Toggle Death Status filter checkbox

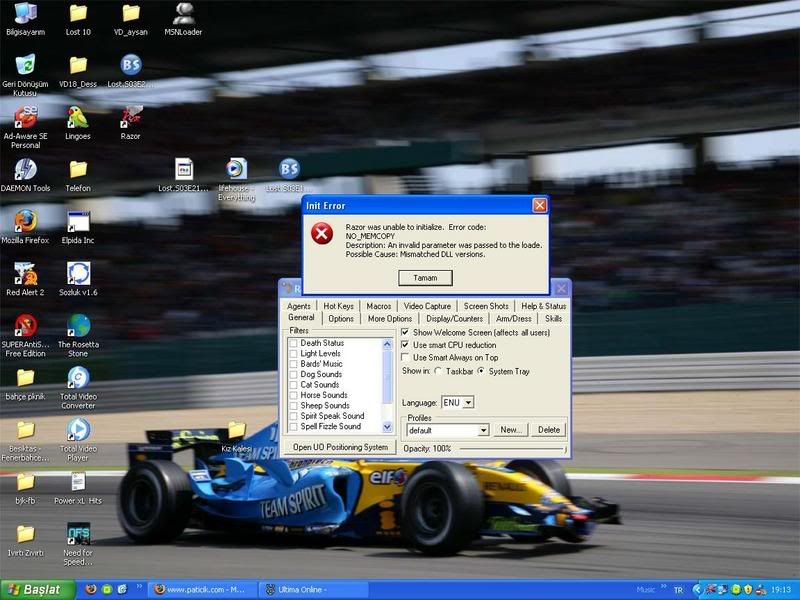click(x=293, y=343)
